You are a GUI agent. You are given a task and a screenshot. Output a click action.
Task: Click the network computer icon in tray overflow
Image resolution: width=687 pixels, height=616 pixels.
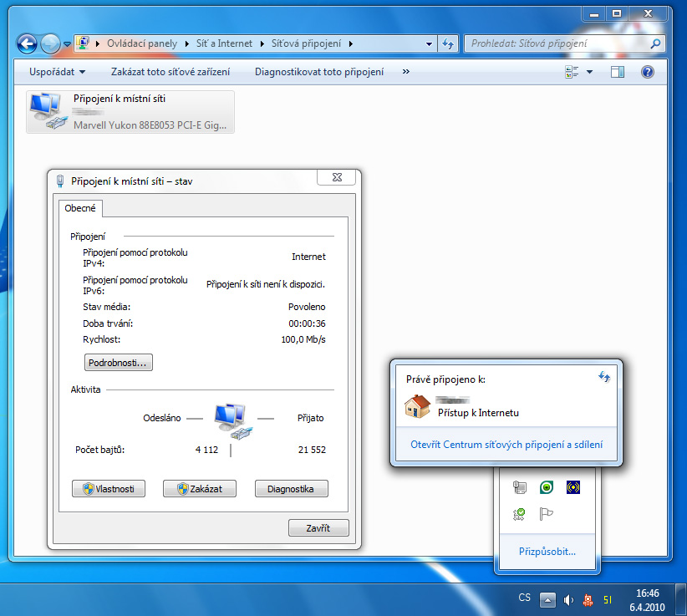coord(519,487)
